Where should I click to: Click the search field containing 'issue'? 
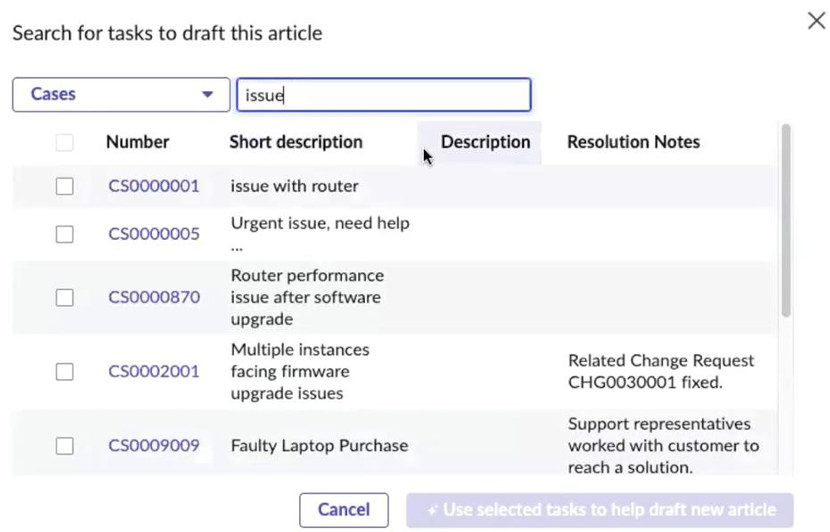pos(384,95)
